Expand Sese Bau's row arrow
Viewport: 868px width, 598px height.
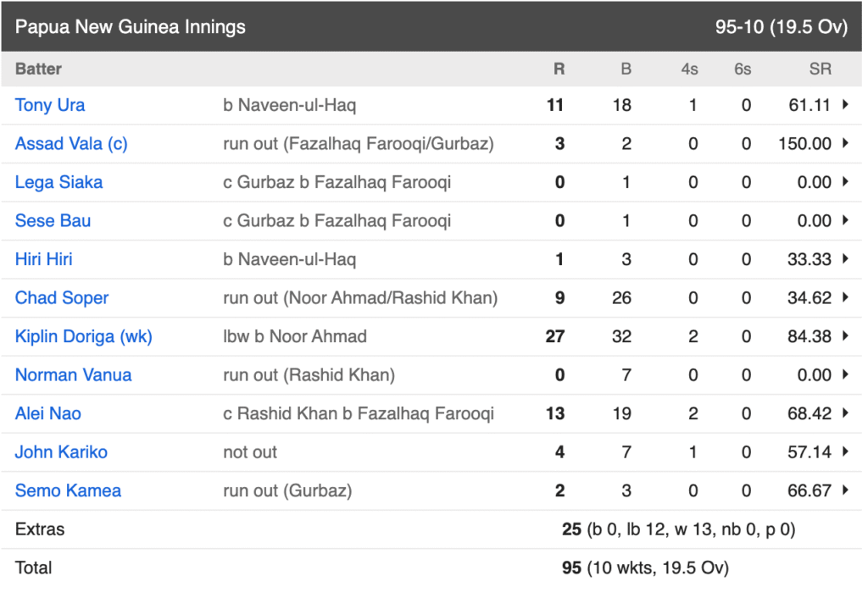pyautogui.click(x=845, y=219)
